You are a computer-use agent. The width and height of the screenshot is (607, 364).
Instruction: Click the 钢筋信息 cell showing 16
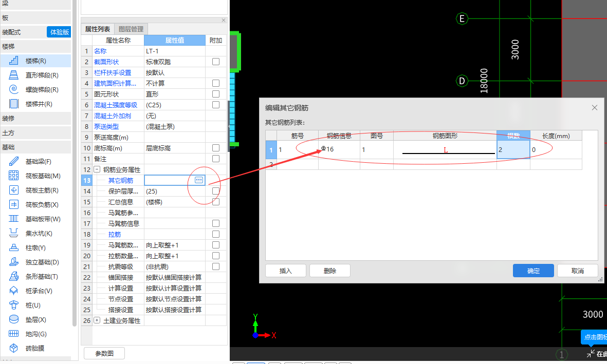(339, 150)
